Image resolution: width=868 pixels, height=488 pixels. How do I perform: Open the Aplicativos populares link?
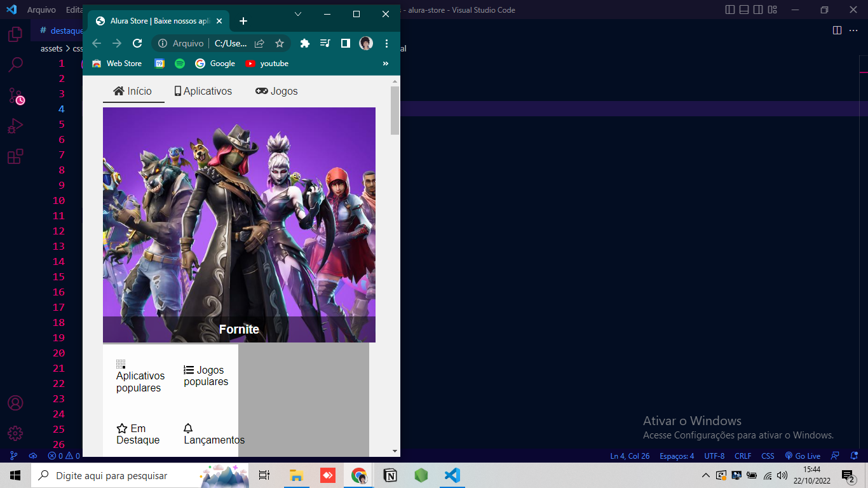[x=140, y=376]
